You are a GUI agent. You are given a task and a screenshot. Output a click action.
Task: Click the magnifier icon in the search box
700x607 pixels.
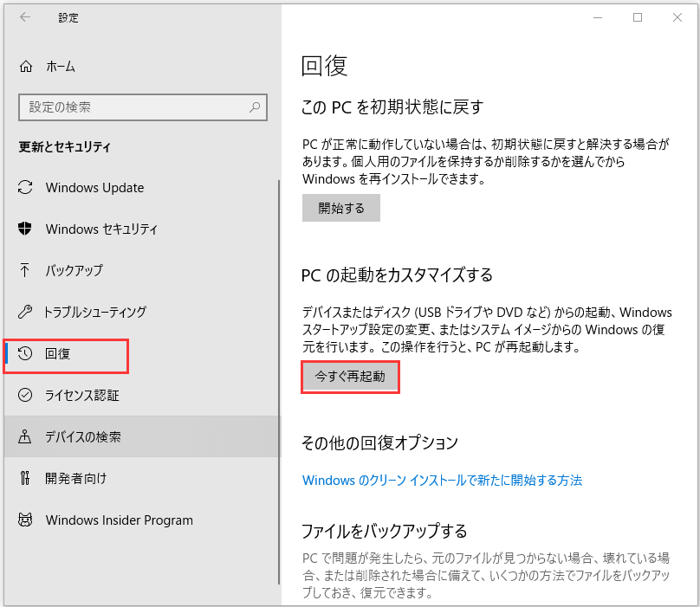click(x=255, y=107)
